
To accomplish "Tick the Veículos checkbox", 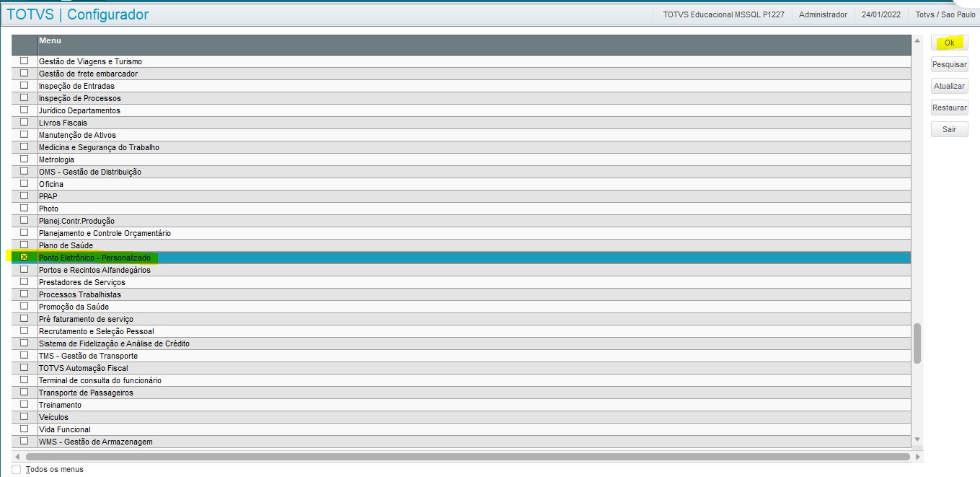I will 24,416.
